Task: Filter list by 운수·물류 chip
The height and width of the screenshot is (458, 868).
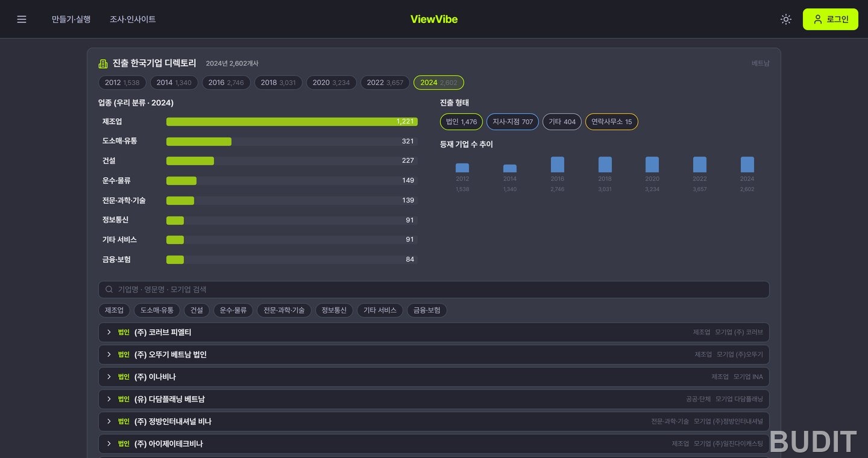Action: click(x=233, y=310)
